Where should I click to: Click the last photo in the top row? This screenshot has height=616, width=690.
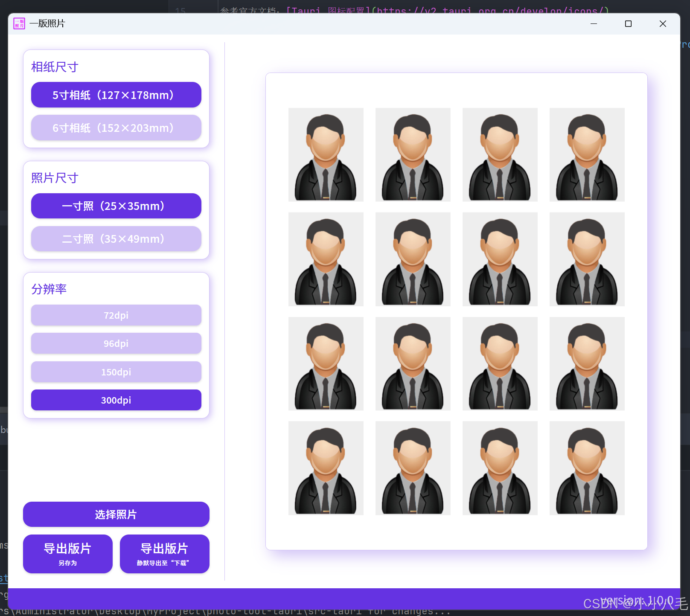(x=587, y=154)
